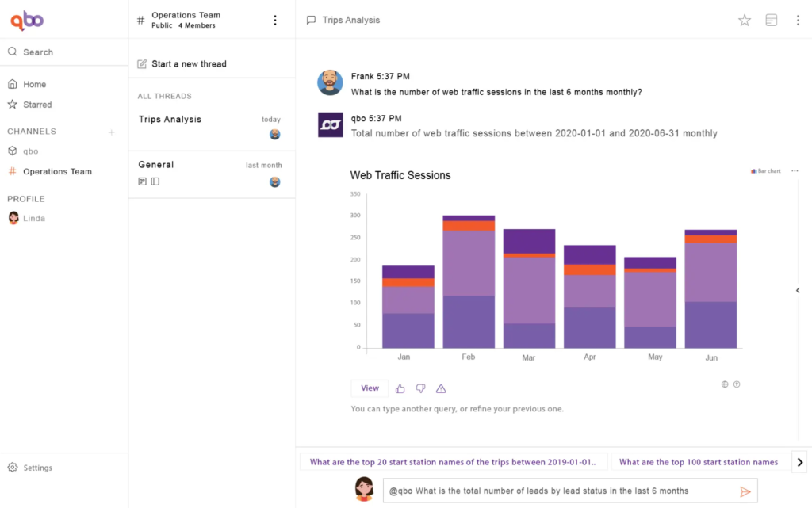Change the Bar chart type selector
The image size is (812, 508).
(766, 171)
